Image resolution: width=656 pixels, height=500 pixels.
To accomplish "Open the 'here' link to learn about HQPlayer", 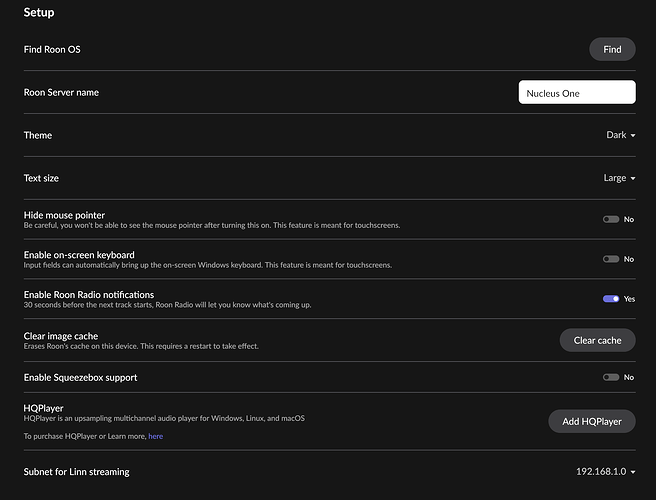I will [x=156, y=436].
